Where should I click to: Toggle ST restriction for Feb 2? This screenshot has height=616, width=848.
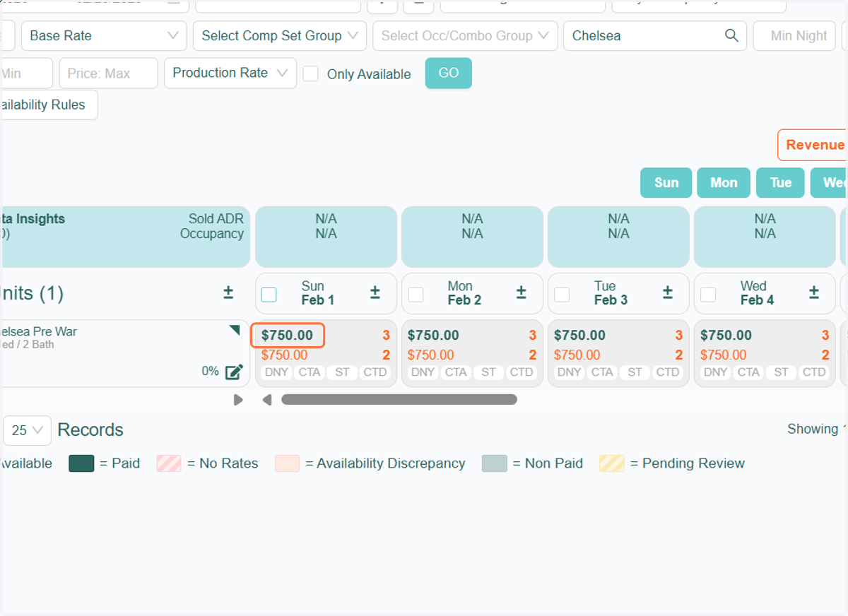[489, 372]
